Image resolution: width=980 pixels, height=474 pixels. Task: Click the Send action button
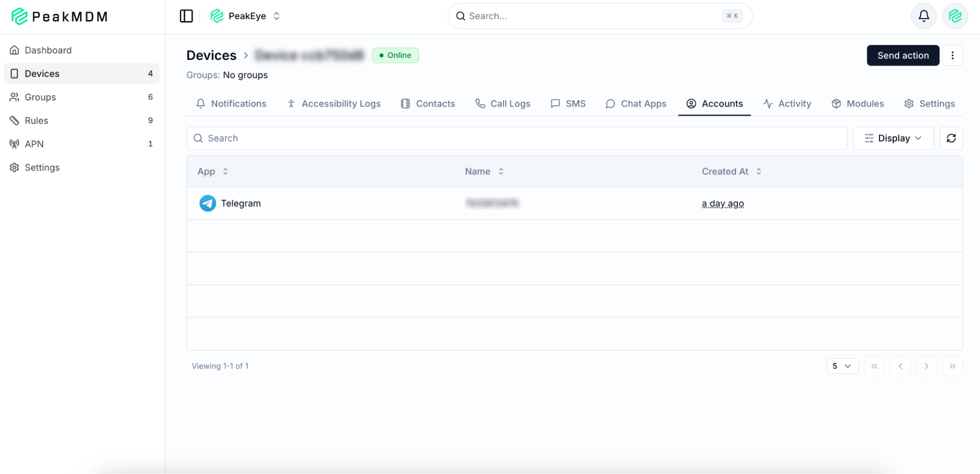(903, 55)
